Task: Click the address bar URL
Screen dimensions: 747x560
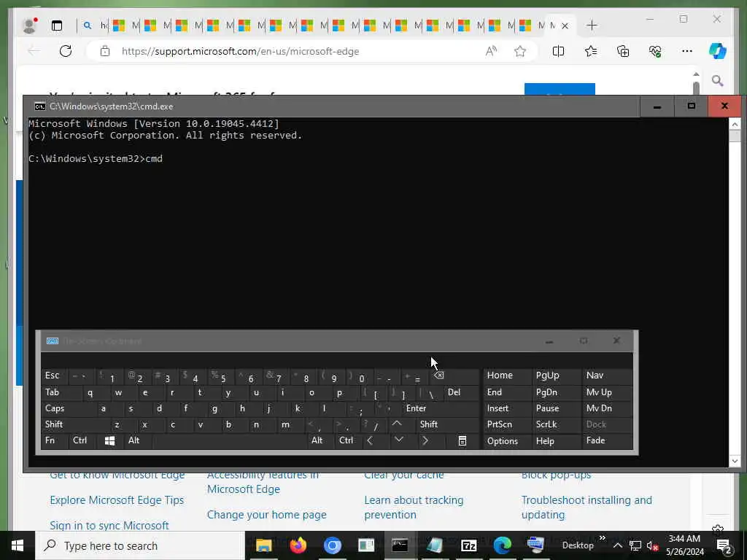Action: coord(240,52)
